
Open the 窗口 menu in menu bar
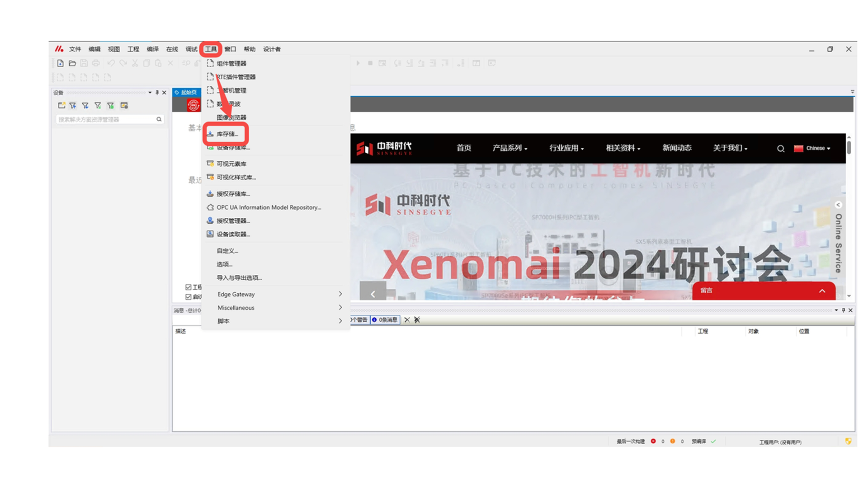[x=230, y=49]
